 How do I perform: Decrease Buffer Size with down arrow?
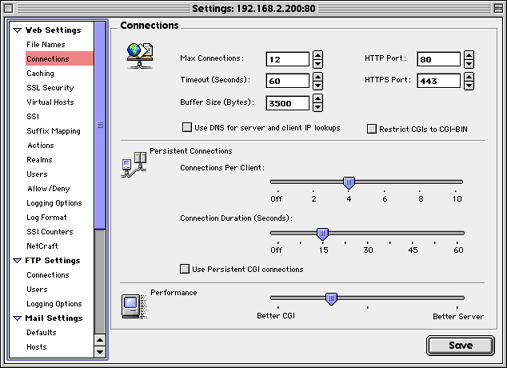318,107
